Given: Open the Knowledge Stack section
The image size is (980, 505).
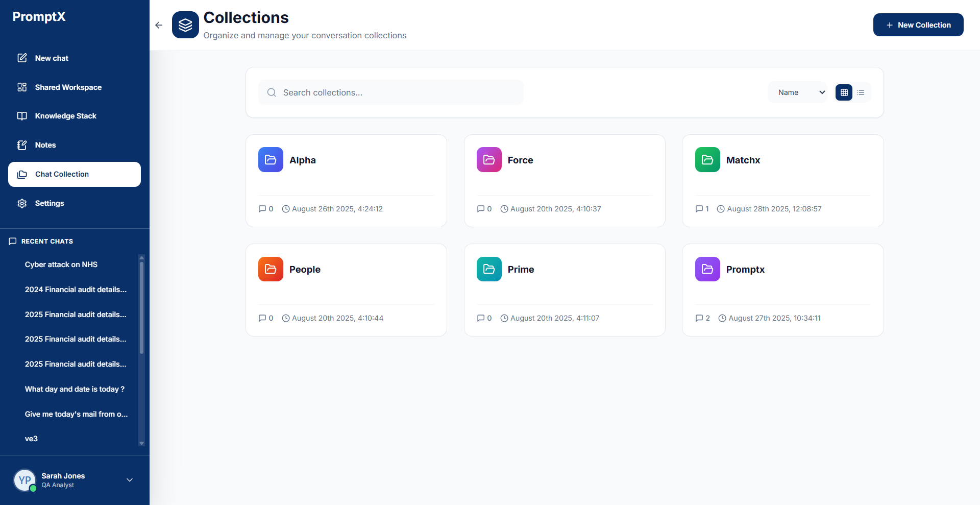Looking at the screenshot, I should pyautogui.click(x=66, y=116).
